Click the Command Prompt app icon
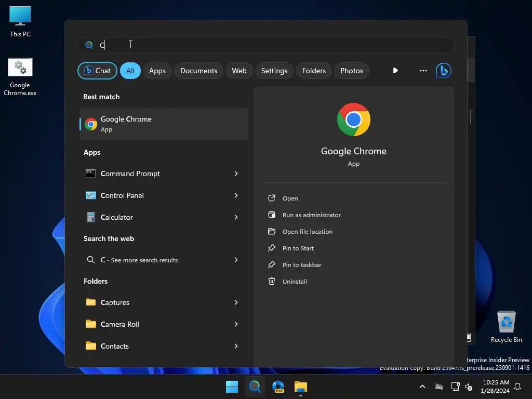This screenshot has width=532, height=399. 90,174
